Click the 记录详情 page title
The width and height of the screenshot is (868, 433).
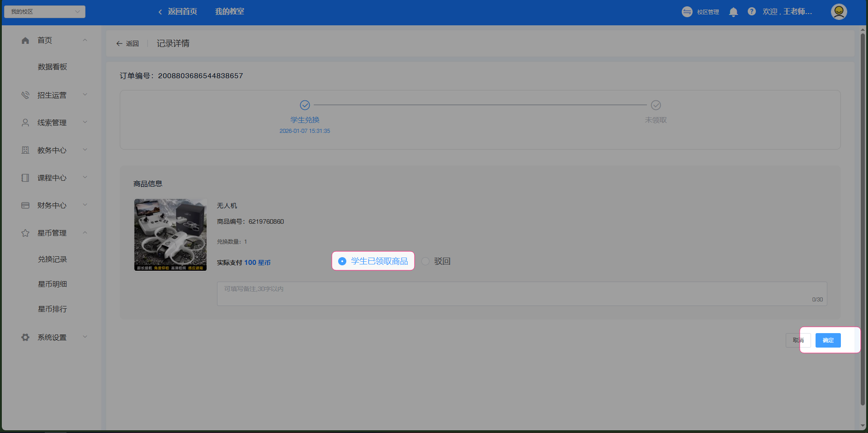click(173, 43)
